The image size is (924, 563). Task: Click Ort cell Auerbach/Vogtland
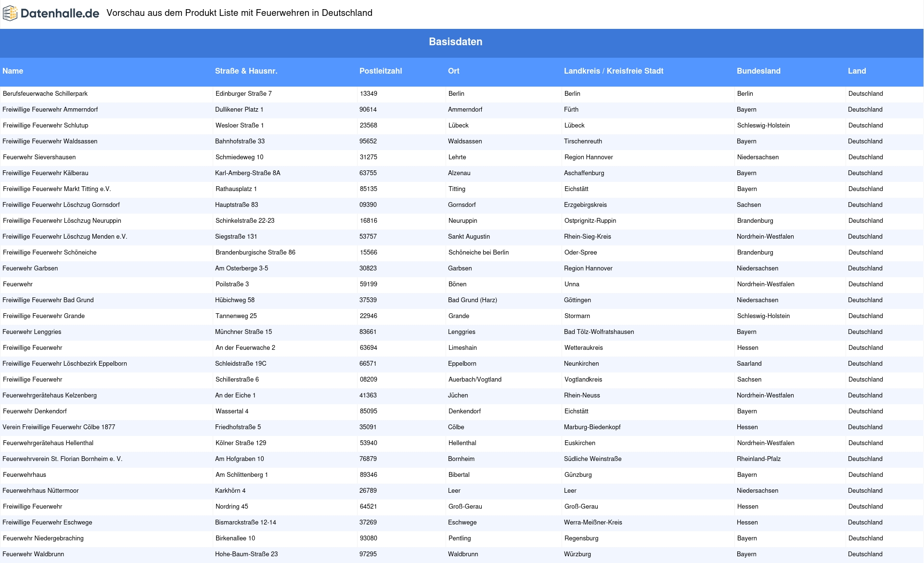tap(475, 380)
